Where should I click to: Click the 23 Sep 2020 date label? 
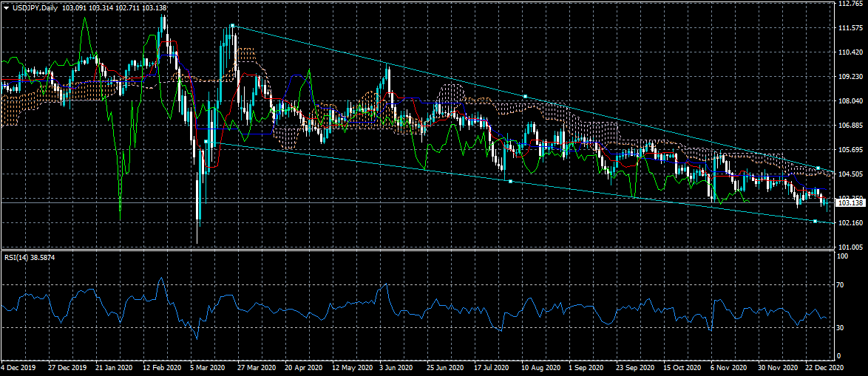pos(636,367)
